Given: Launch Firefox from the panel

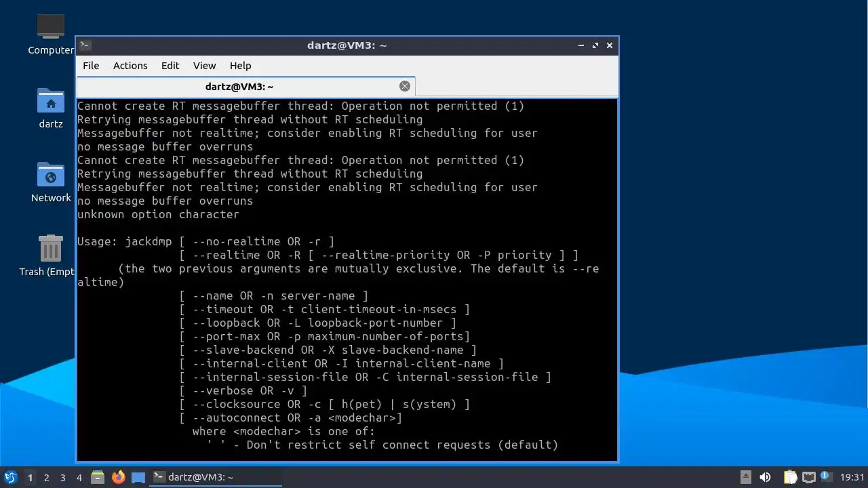Looking at the screenshot, I should point(119,477).
